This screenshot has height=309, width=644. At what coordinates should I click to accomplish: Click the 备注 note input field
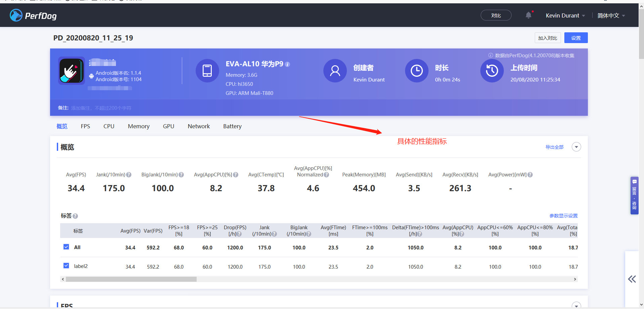102,108
